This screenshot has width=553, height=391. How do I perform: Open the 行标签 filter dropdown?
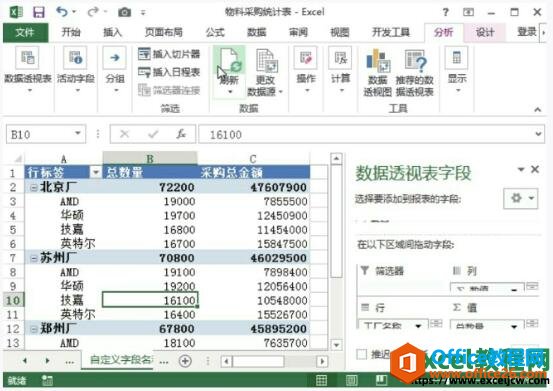pos(96,172)
